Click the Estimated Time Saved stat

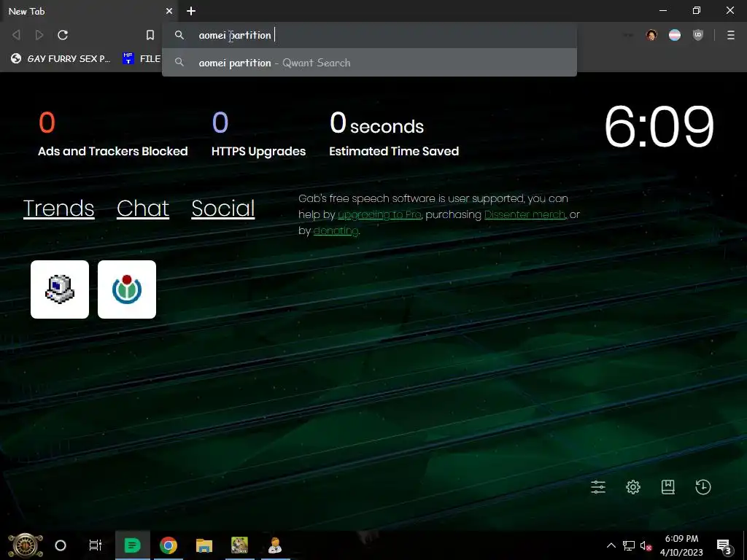tap(394, 134)
